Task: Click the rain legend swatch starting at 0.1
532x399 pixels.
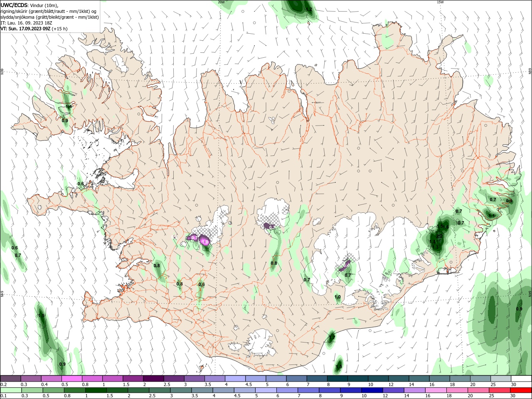Action: click(10, 390)
